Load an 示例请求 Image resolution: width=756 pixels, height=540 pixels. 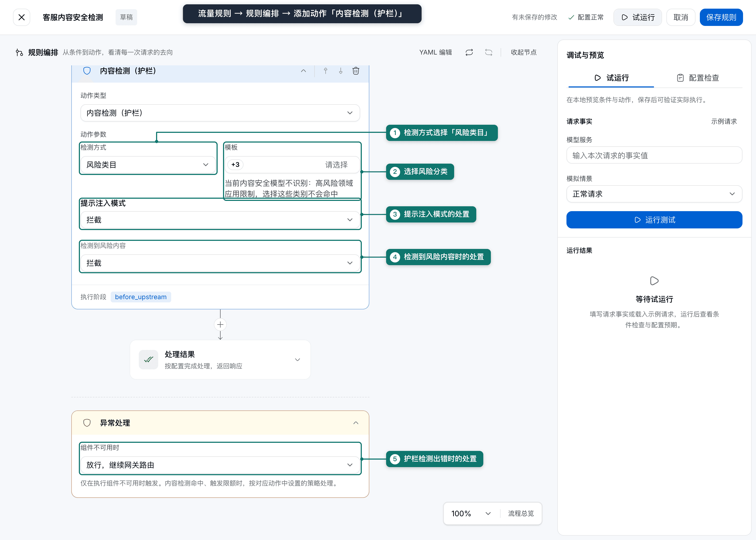(x=724, y=122)
